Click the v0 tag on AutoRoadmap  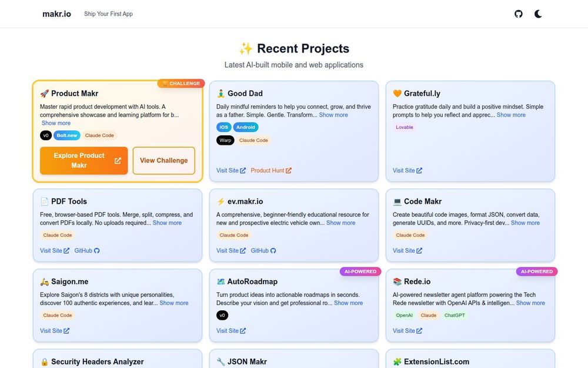click(222, 316)
